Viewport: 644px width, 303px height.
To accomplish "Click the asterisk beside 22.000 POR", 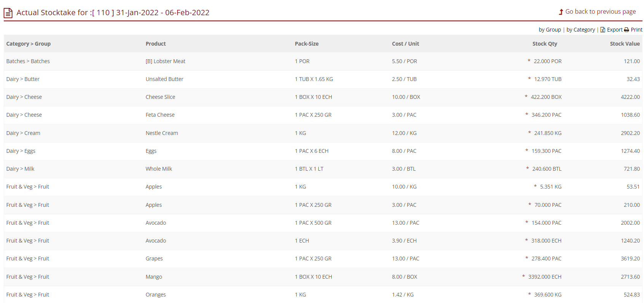I will click(x=529, y=61).
